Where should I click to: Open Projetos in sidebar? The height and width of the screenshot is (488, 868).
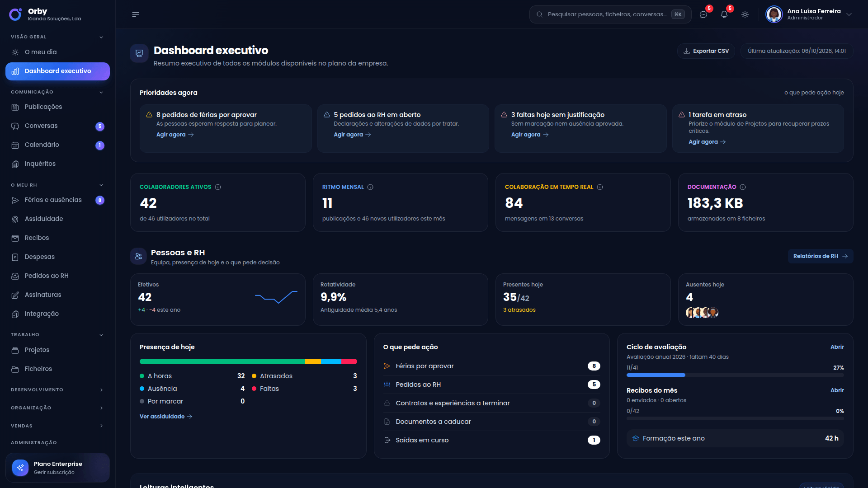pyautogui.click(x=57, y=350)
